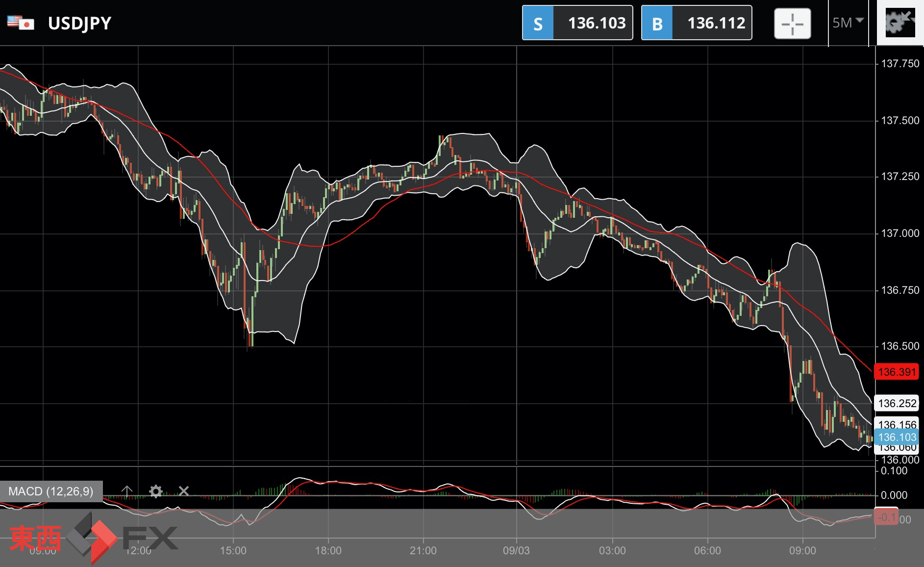Select the USDJPY symbol name
The height and width of the screenshot is (567, 924).
79,23
